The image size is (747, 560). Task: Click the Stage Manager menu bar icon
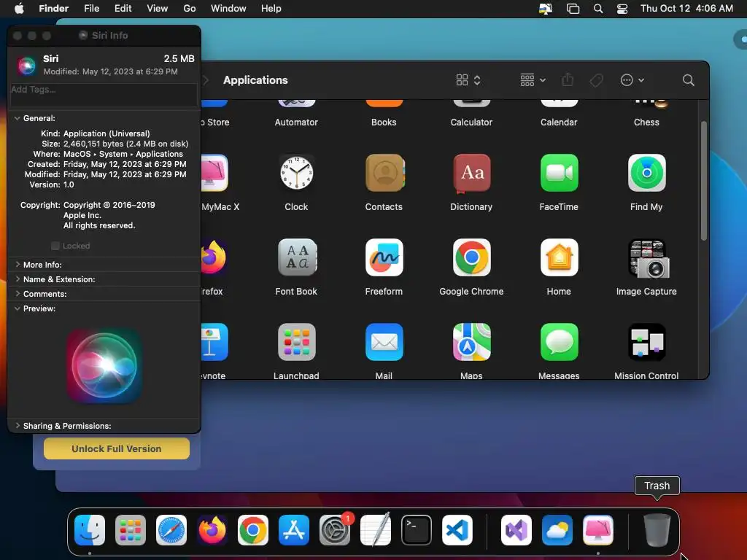click(x=573, y=9)
